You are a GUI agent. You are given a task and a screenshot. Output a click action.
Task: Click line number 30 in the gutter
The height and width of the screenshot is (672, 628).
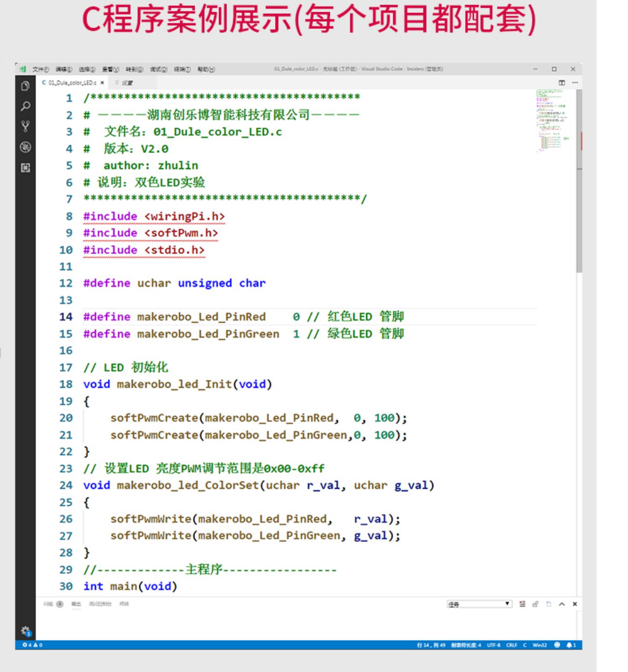(x=66, y=586)
